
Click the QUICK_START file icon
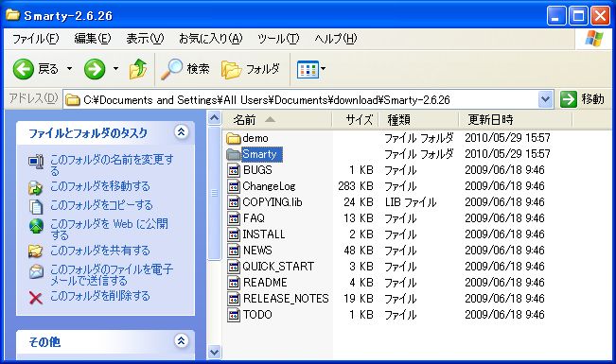tap(234, 267)
